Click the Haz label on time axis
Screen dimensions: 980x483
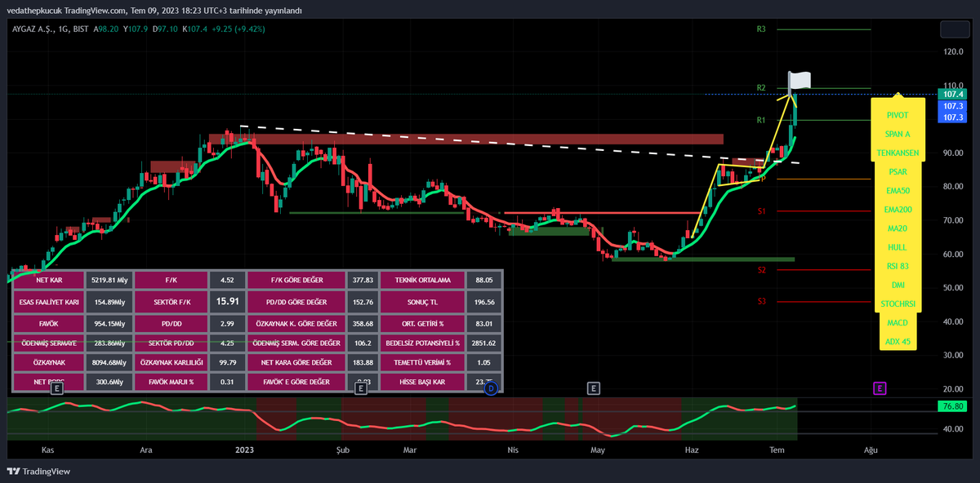[x=692, y=450]
